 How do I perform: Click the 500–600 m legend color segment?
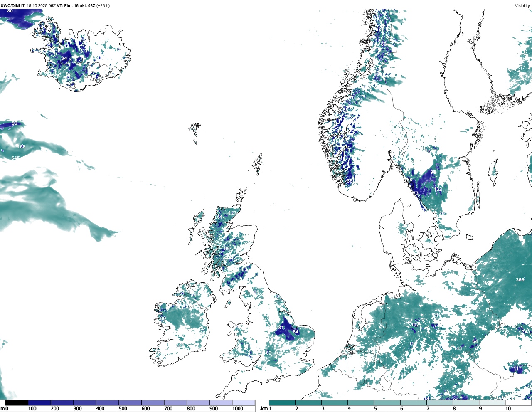coord(130,402)
